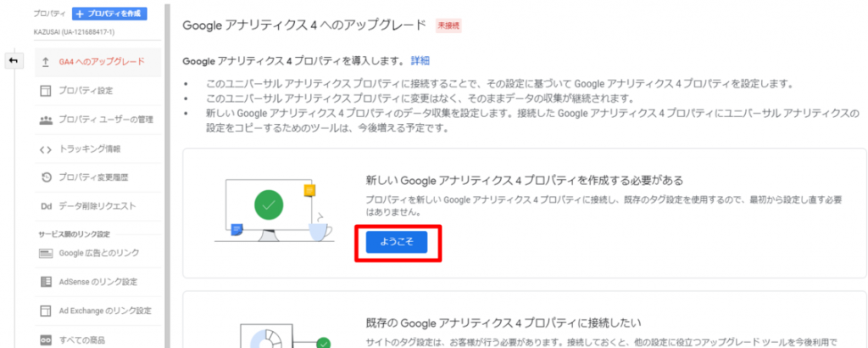This screenshot has width=868, height=348.
Task: Click the back arrow icon
Action: [x=14, y=61]
